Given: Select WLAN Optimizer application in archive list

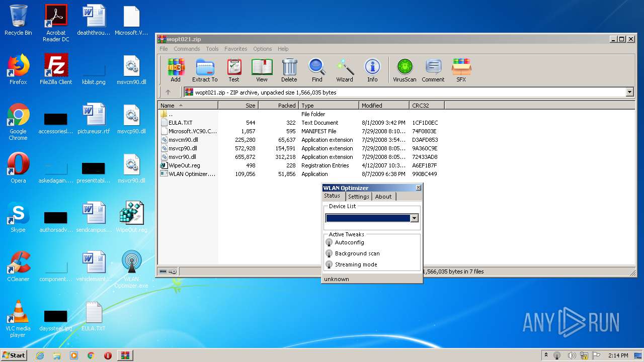Looking at the screenshot, I should point(299,174).
